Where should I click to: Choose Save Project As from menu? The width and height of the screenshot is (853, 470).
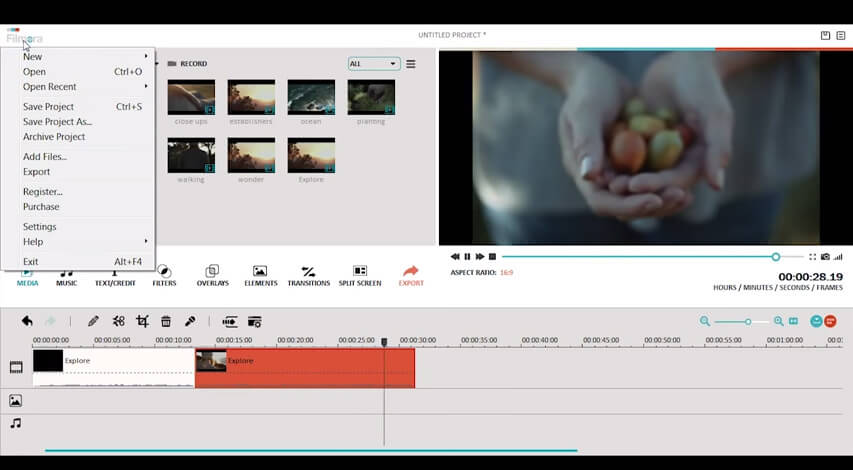58,122
